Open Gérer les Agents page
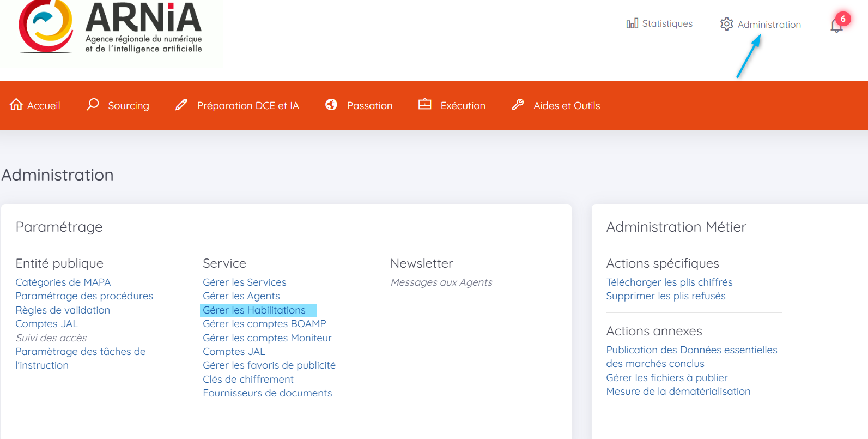This screenshot has height=439, width=868. [241, 296]
